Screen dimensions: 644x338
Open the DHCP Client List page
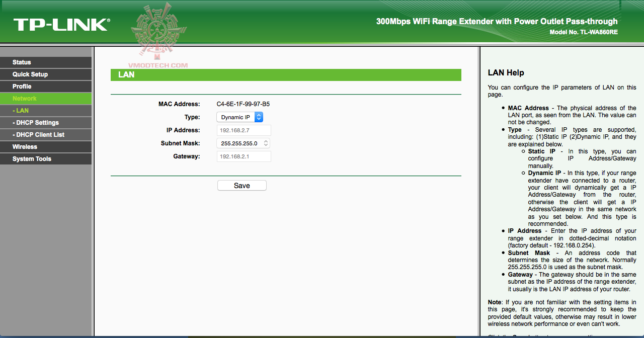pos(46,135)
